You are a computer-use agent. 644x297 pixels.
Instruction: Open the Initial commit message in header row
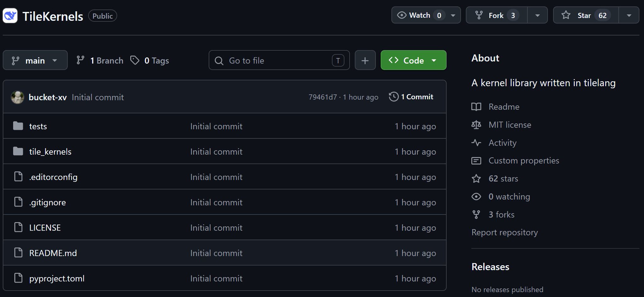[98, 97]
